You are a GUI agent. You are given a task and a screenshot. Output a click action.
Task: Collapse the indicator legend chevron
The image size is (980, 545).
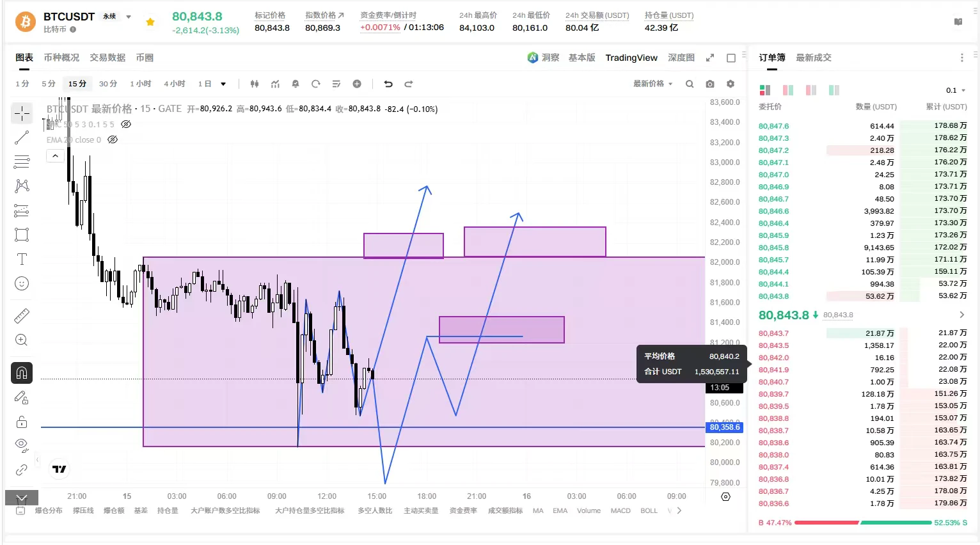pyautogui.click(x=56, y=155)
